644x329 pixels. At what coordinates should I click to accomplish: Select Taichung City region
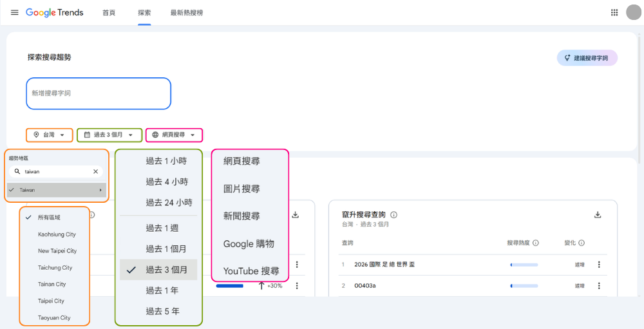coord(54,267)
